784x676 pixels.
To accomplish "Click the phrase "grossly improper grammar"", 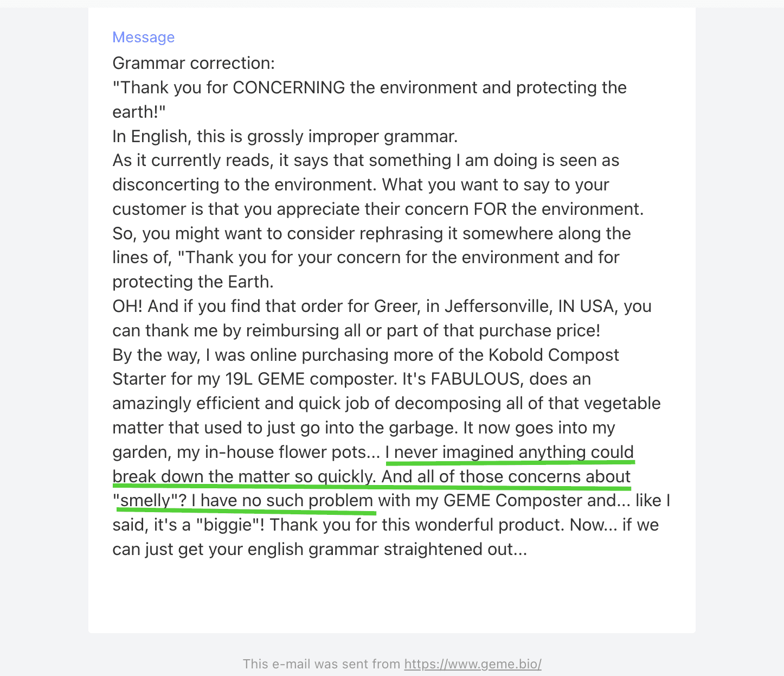I will point(352,136).
